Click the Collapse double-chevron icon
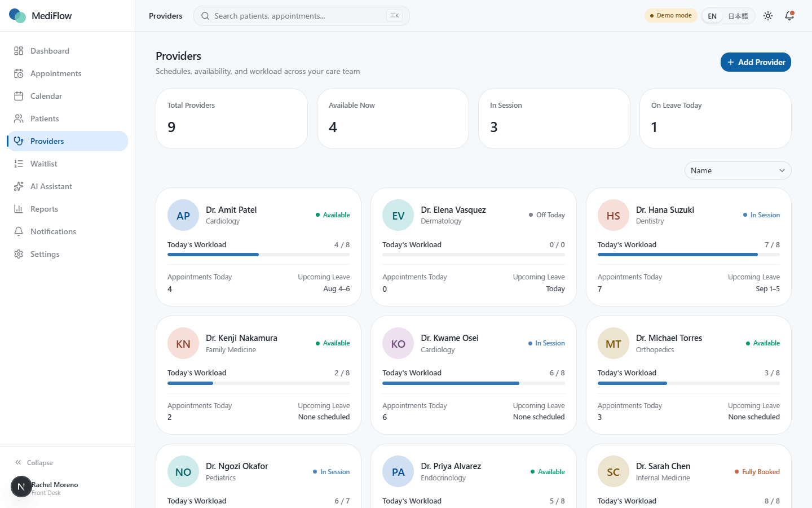This screenshot has height=508, width=812. (x=18, y=462)
